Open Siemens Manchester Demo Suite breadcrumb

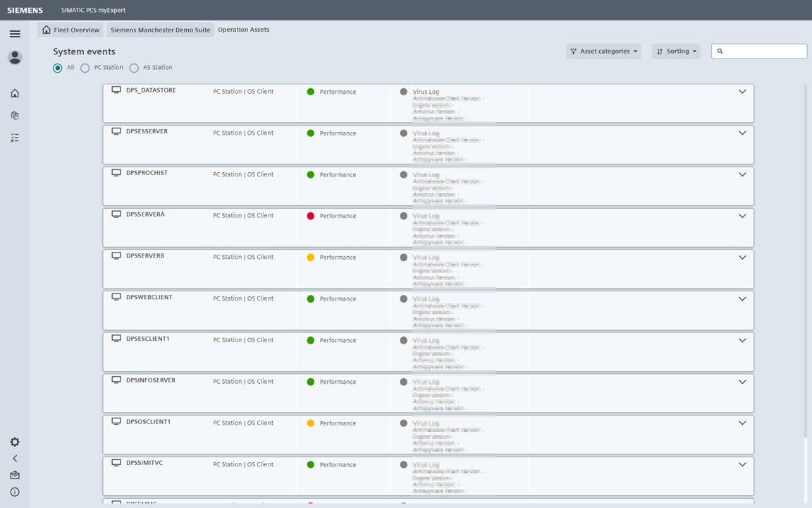160,30
